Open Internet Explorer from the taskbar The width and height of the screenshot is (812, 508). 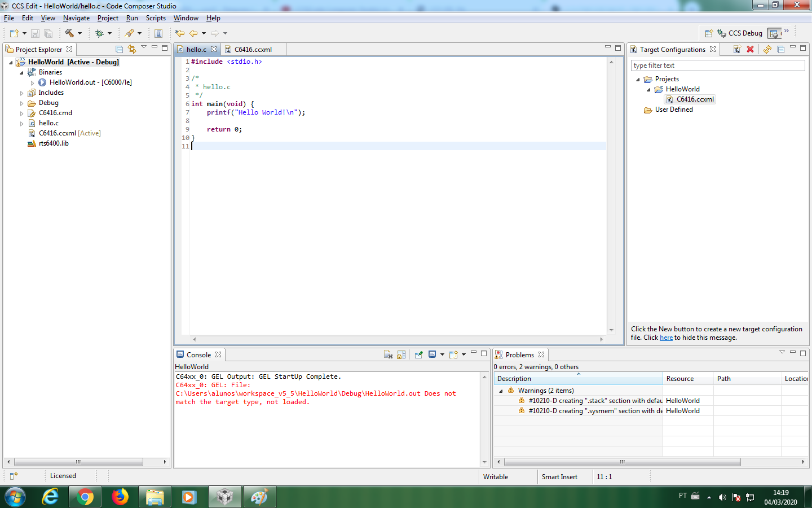pyautogui.click(x=50, y=497)
